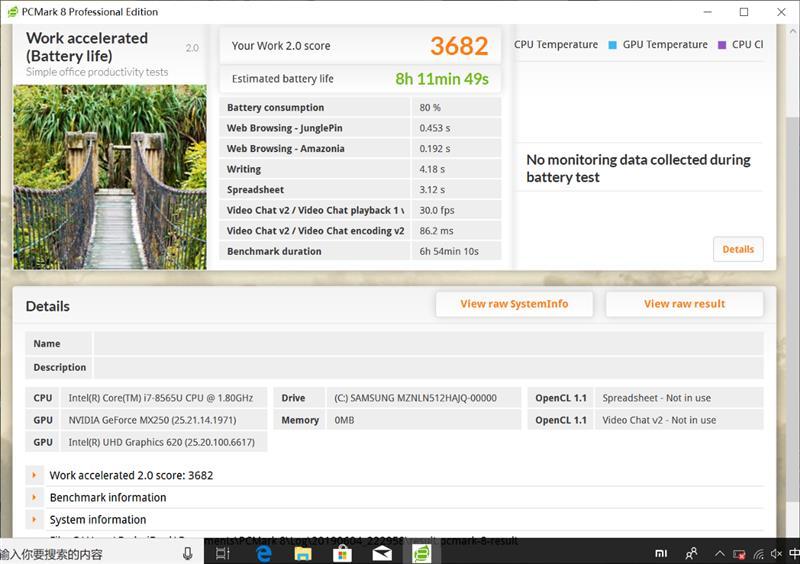Select the Spreadsheet result row
Image resolution: width=800 pixels, height=564 pixels.
tap(360, 189)
